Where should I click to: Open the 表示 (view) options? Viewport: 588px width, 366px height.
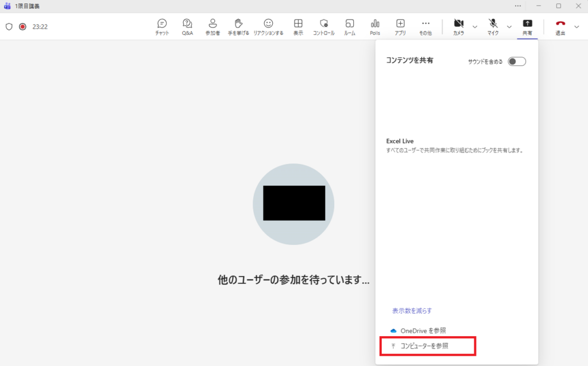click(298, 26)
